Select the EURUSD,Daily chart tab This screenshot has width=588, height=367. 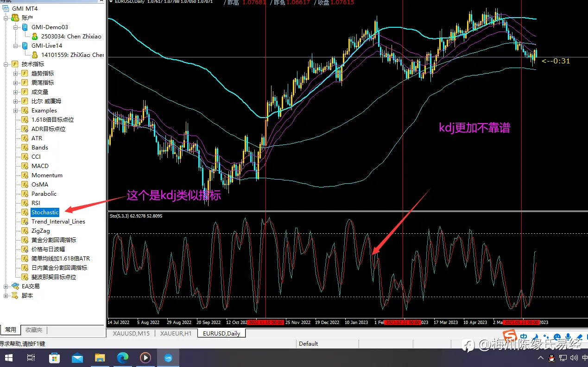(x=221, y=333)
